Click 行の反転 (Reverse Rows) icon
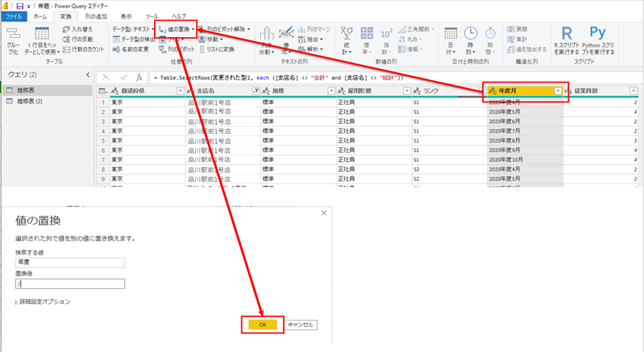The height and width of the screenshot is (352, 644). [66, 39]
